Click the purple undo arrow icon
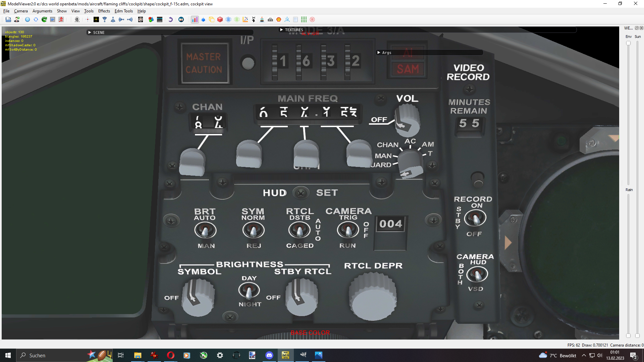The image size is (644, 362). (170, 19)
